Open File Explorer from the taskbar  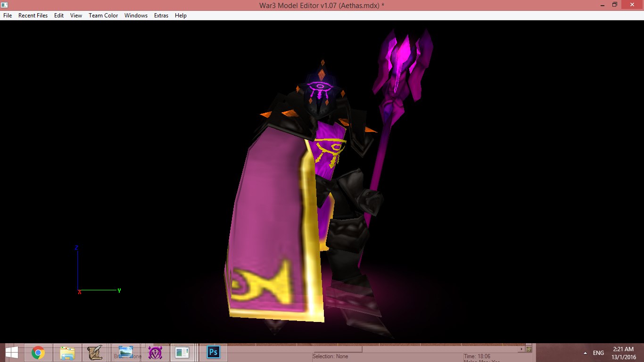click(67, 353)
